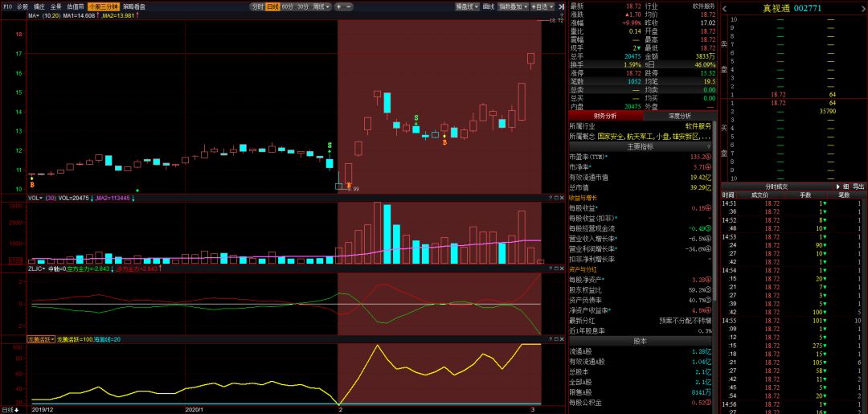Click green S sell marker in February
The image size is (868, 414).
[416, 118]
